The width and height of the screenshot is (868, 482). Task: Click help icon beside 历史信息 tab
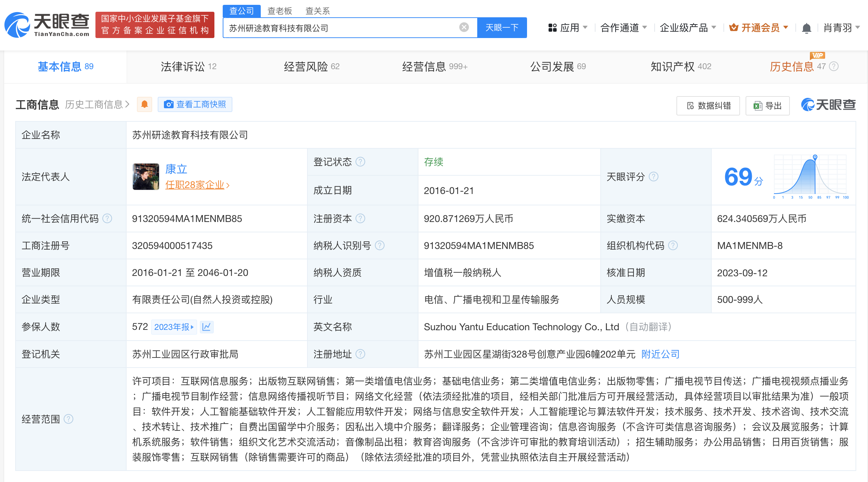pyautogui.click(x=834, y=66)
